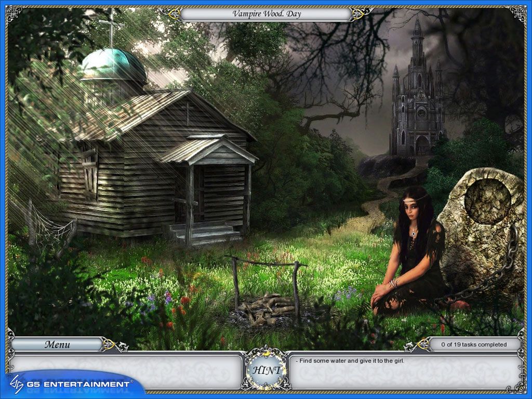Click the 'Vampire Wood. Day' title

click(267, 14)
